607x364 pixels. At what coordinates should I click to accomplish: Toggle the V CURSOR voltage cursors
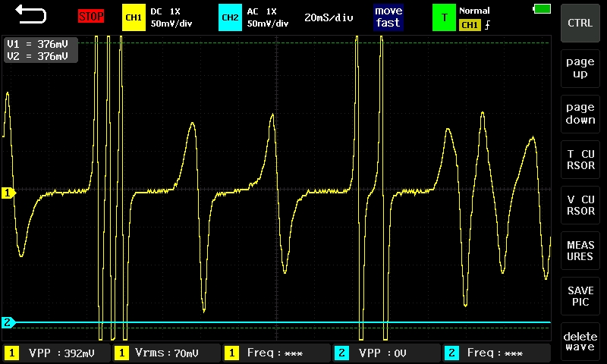[x=580, y=205]
